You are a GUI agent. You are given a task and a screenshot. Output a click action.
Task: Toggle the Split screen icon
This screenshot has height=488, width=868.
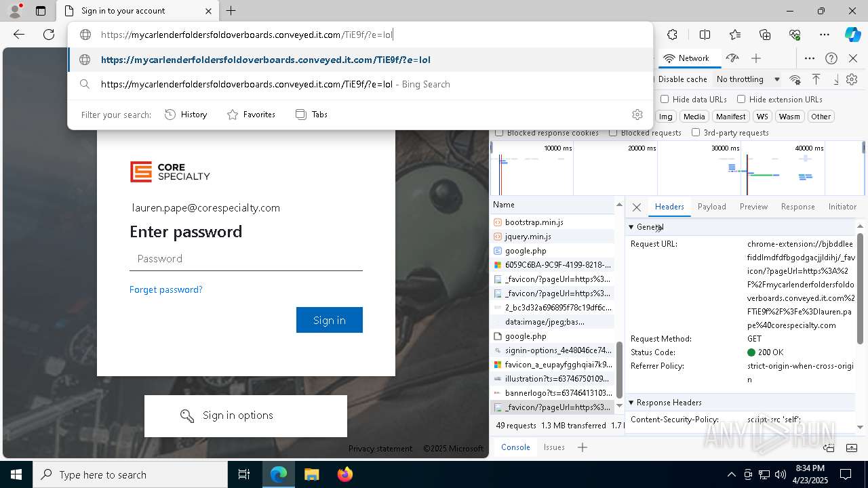tap(705, 35)
